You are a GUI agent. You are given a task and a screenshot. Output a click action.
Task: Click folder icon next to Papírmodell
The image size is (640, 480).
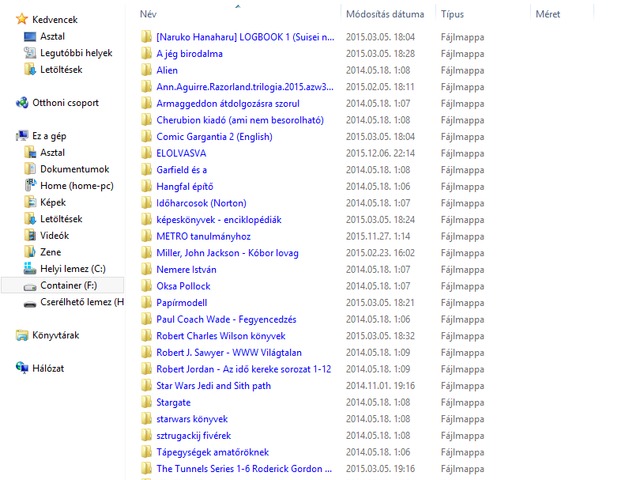pyautogui.click(x=146, y=302)
